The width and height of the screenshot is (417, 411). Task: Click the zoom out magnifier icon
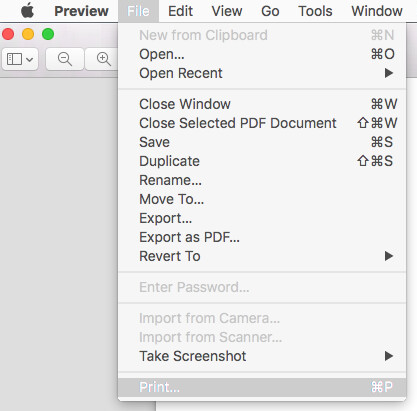click(65, 59)
